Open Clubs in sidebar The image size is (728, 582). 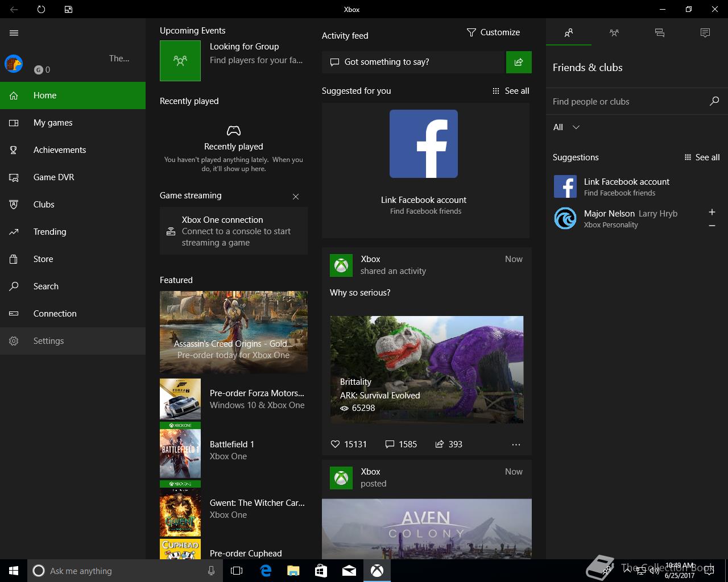pyautogui.click(x=73, y=205)
